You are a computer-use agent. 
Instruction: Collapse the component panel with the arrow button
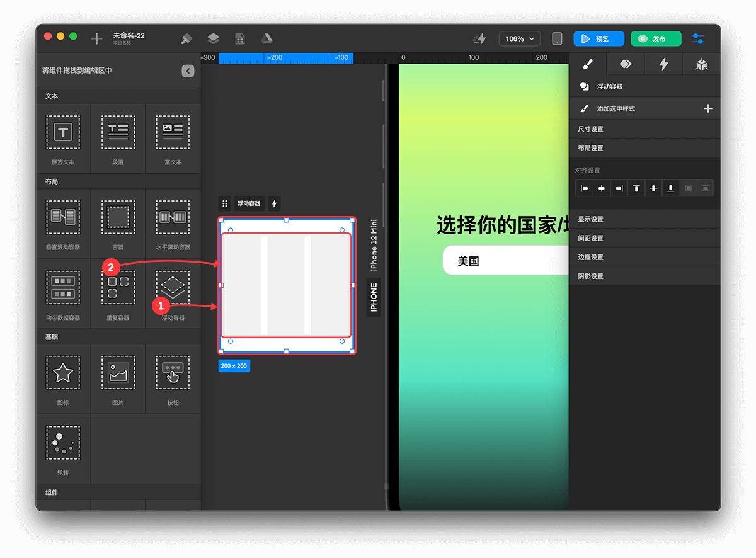point(188,71)
